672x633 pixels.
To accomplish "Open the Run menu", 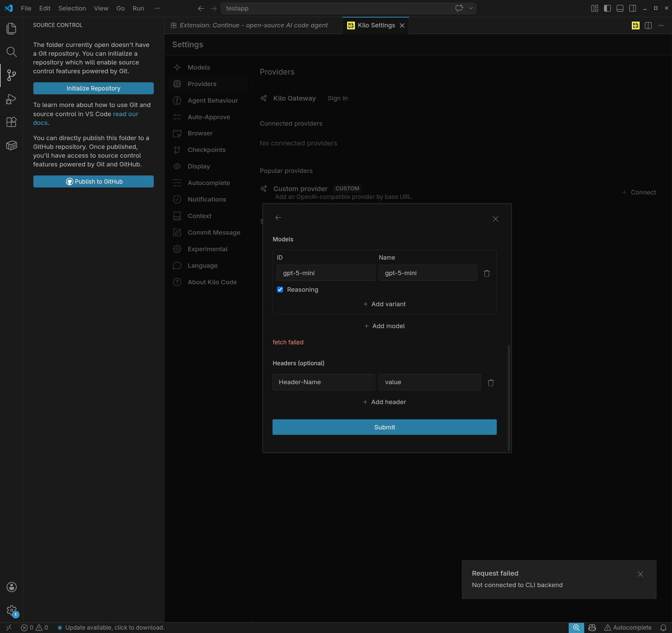I will (138, 8).
